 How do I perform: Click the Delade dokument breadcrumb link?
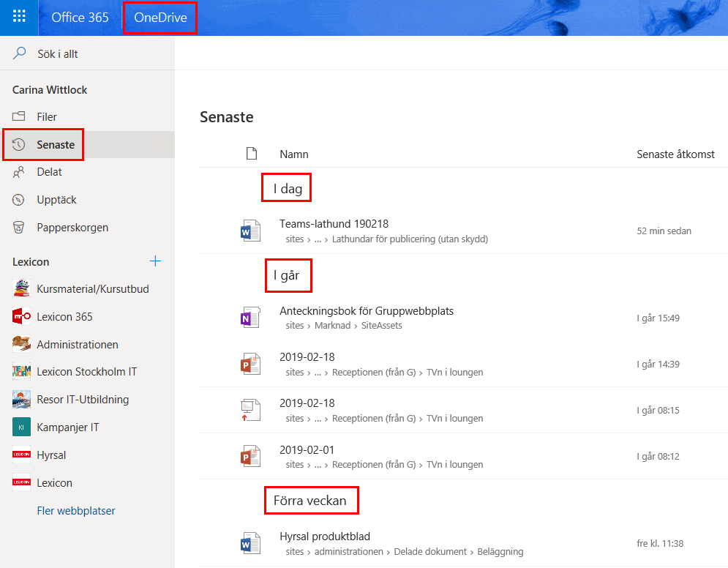[430, 552]
